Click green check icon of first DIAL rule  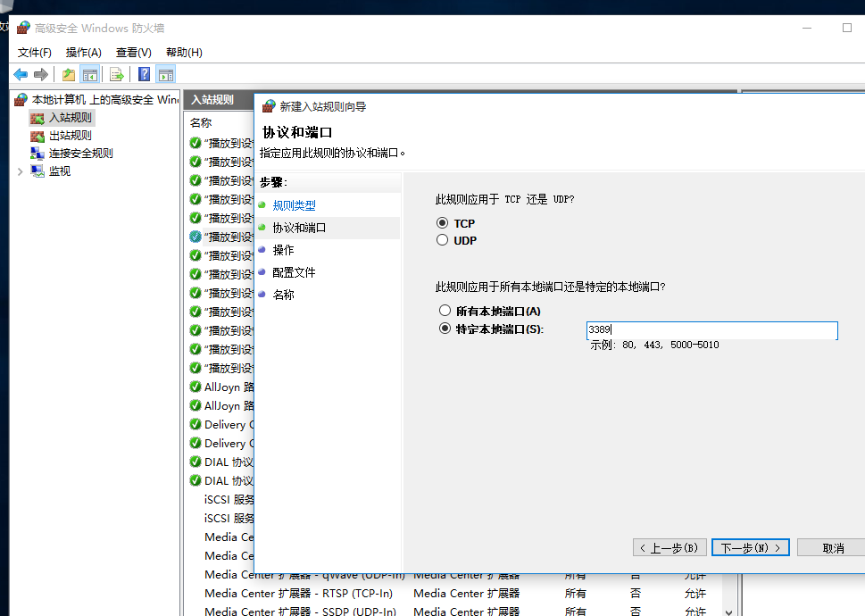195,462
